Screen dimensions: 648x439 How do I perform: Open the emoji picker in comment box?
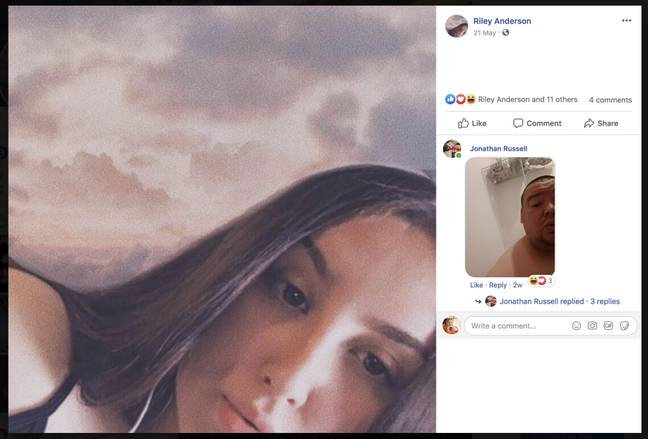click(576, 326)
